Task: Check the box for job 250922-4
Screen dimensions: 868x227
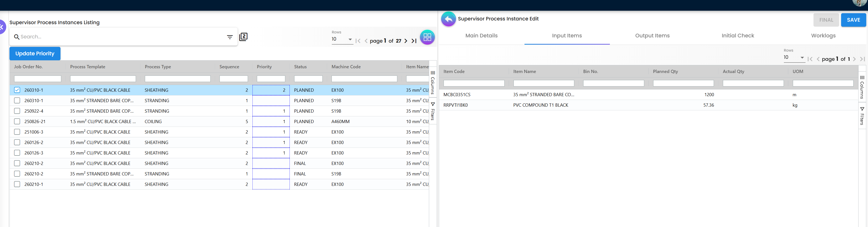Action: (x=17, y=111)
